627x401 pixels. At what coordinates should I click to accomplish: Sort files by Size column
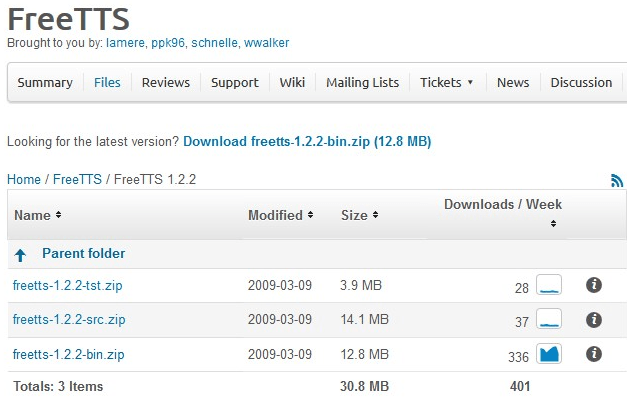pos(359,215)
